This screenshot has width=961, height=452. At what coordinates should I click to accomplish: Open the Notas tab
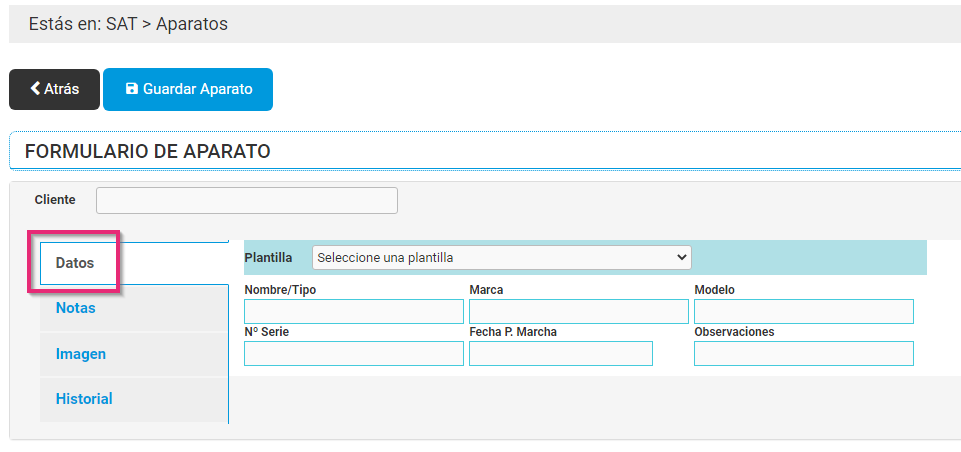pyautogui.click(x=76, y=308)
